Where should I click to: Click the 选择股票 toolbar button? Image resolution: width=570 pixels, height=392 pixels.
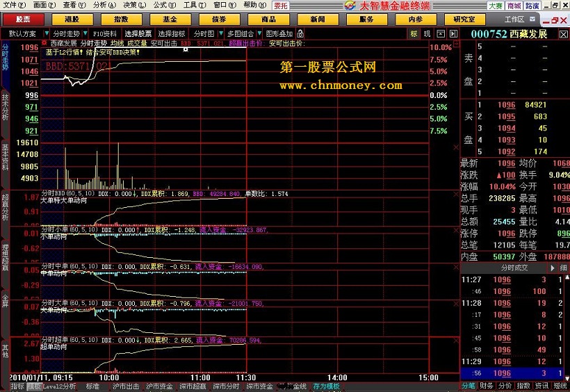[x=138, y=34]
